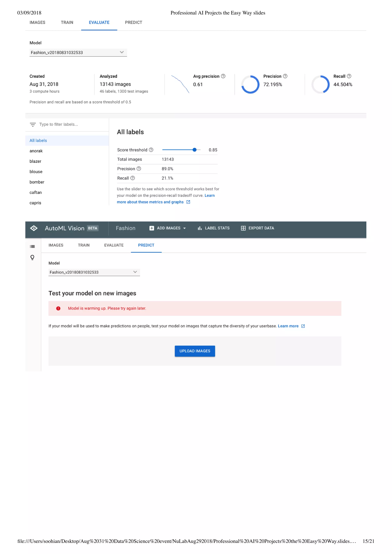The width and height of the screenshot is (392, 554).
Task: Click the red error icon in warning banner
Action: tap(58, 309)
